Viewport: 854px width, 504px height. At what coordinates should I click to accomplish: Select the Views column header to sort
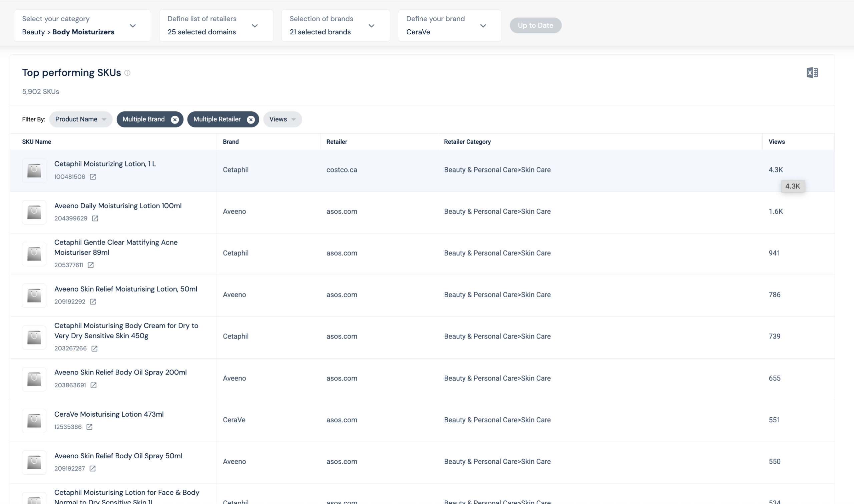click(x=776, y=142)
